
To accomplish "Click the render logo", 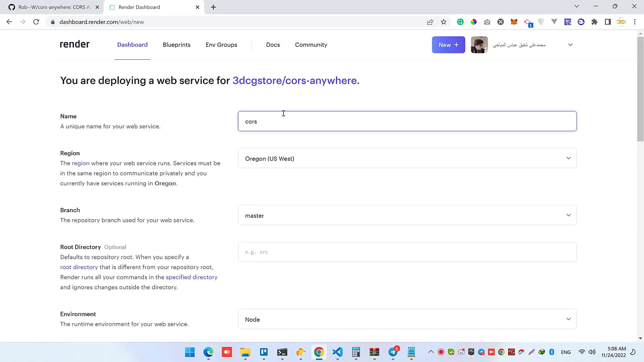I will click(74, 44).
